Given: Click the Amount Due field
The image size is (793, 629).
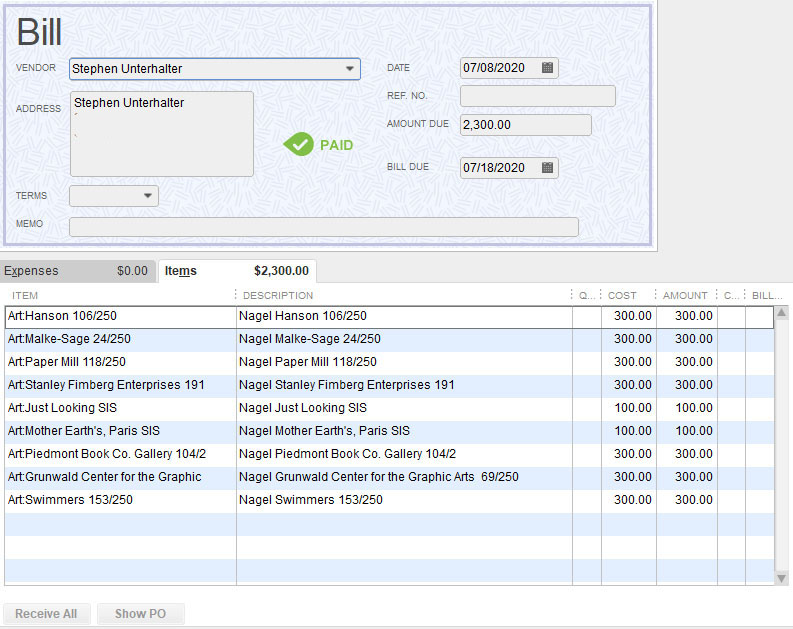Looking at the screenshot, I should [525, 125].
